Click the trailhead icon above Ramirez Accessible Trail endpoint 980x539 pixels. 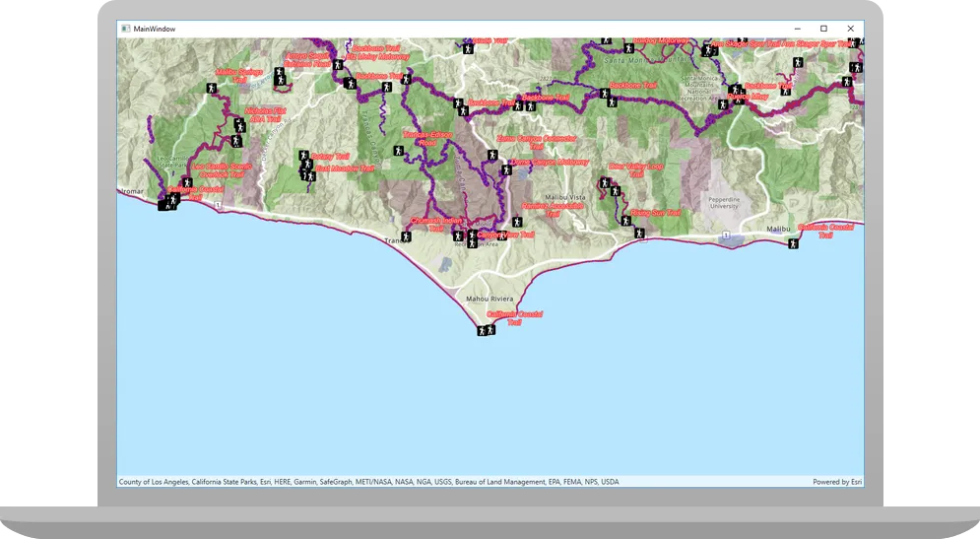pyautogui.click(x=517, y=222)
